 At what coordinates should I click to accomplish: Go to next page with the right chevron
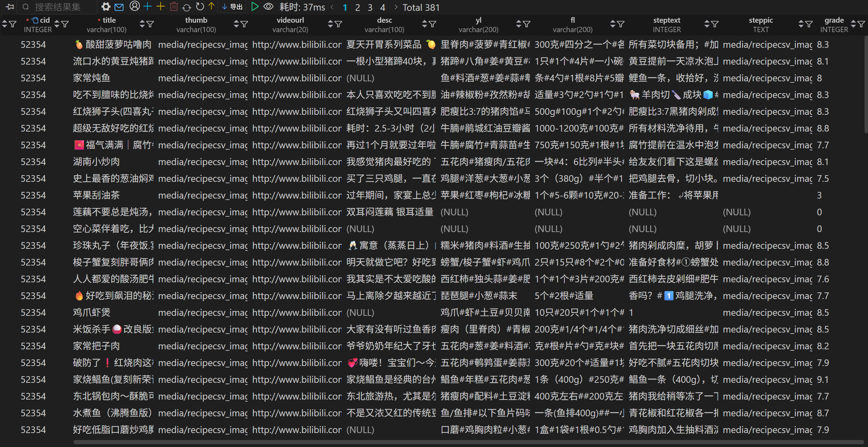396,7
